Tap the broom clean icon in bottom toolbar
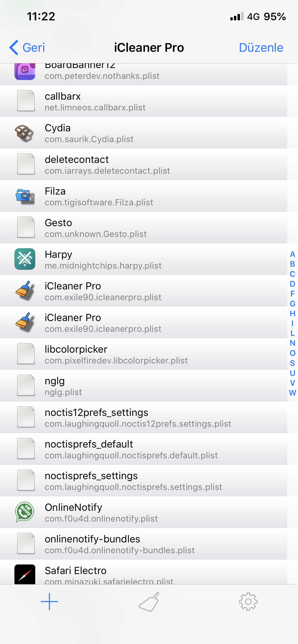Screen dimensions: 298x644 pyautogui.click(x=149, y=602)
